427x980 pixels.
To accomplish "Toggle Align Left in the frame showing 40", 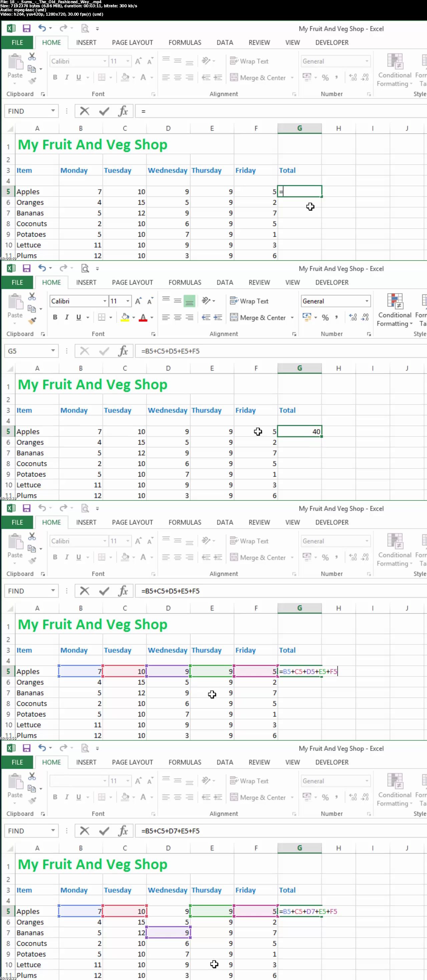I will tap(166, 317).
